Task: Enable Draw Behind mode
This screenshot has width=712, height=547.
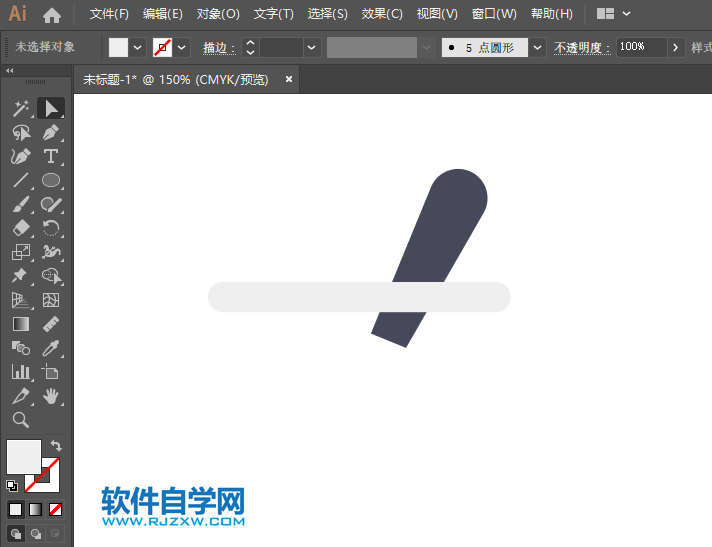Action: coord(35,533)
